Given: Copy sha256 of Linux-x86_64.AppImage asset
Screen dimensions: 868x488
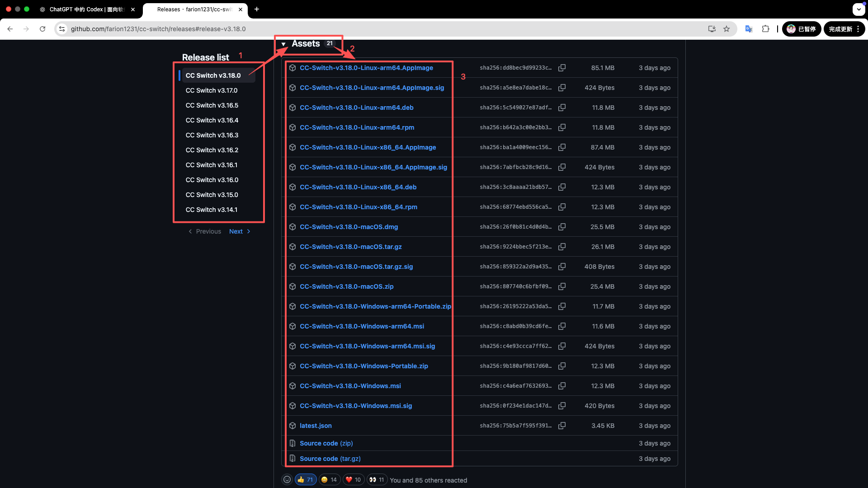Looking at the screenshot, I should [x=562, y=147].
